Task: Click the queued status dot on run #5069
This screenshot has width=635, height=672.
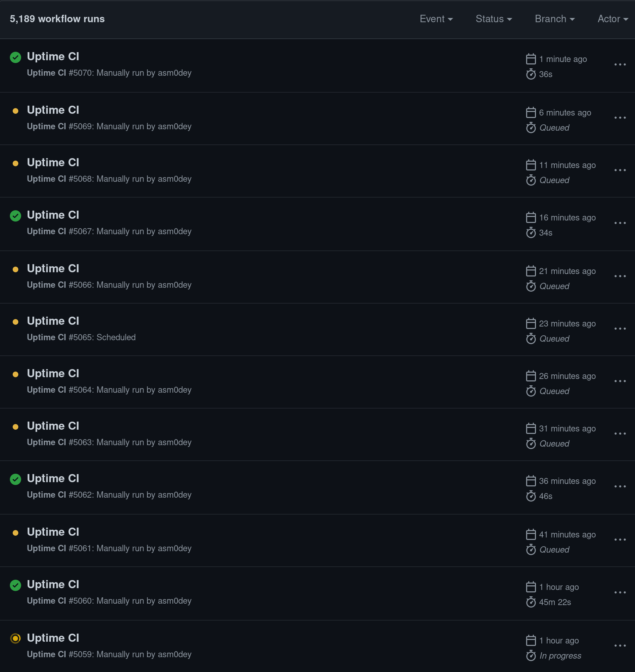Action: (16, 111)
